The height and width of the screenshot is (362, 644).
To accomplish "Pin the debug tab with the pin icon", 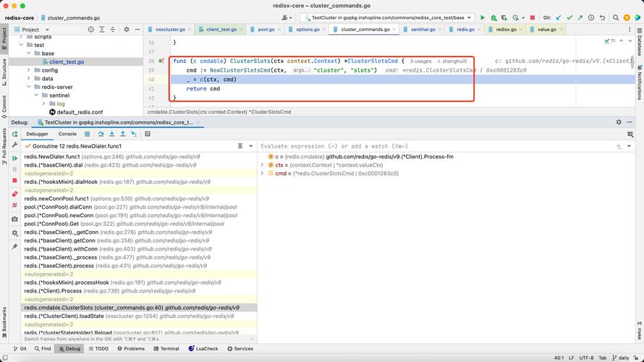I will [x=14, y=247].
